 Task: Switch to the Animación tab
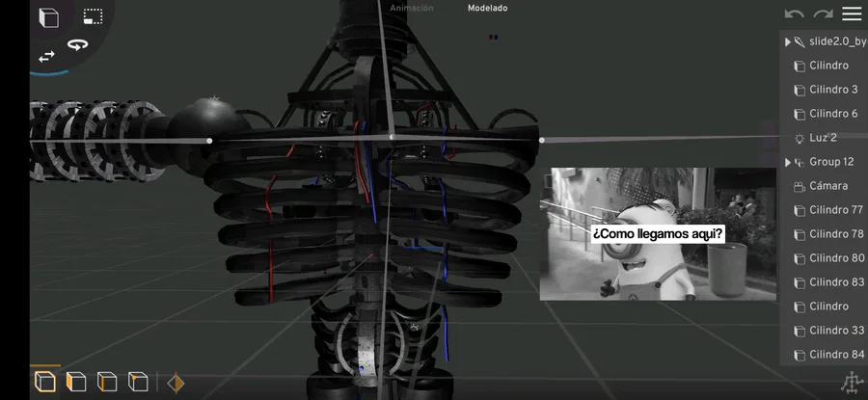(411, 9)
